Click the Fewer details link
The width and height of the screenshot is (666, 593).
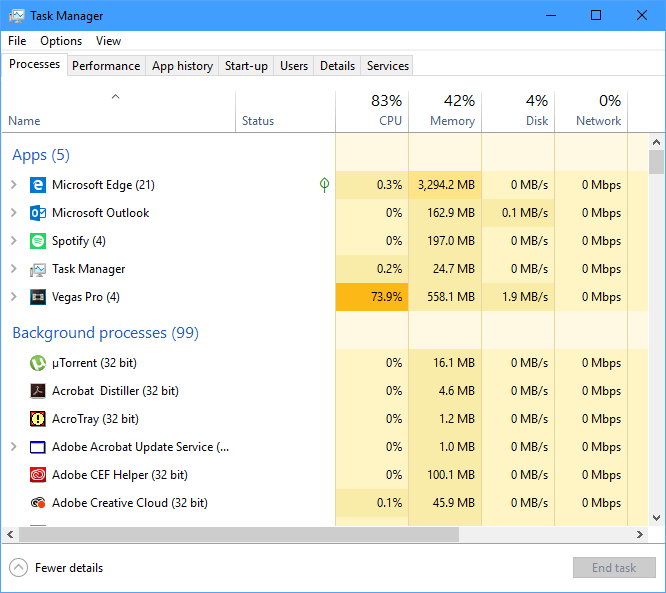(69, 568)
